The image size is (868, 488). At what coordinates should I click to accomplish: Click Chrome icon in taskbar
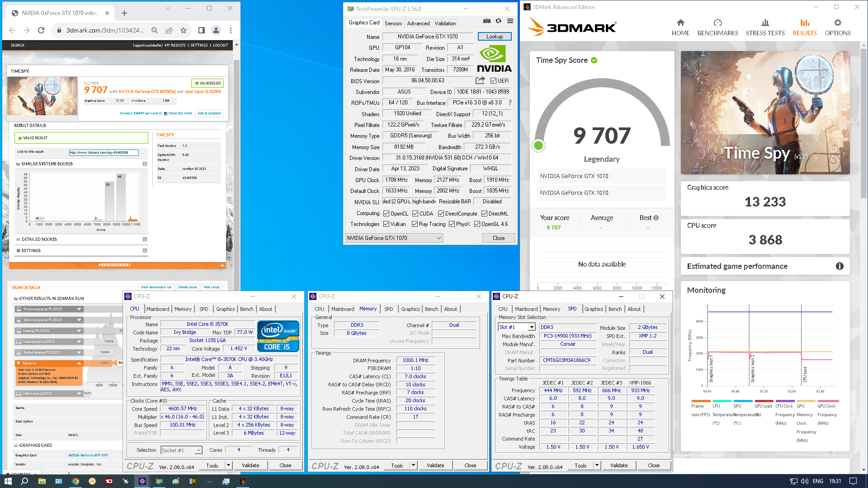pos(75,481)
